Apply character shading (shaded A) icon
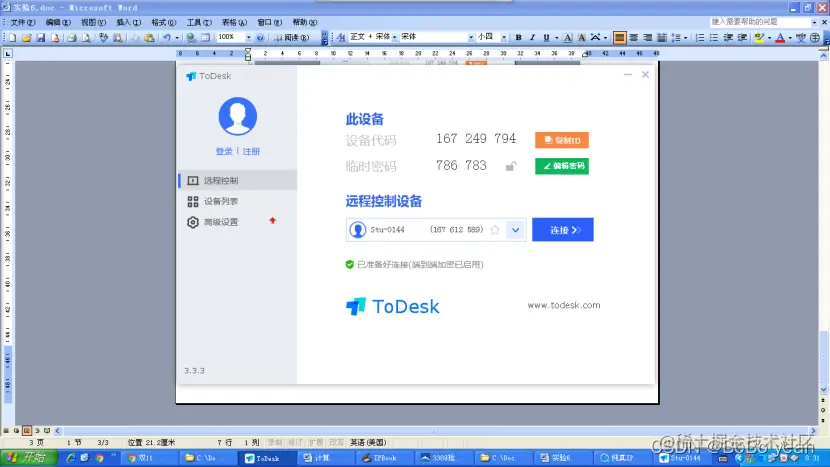 click(x=581, y=38)
